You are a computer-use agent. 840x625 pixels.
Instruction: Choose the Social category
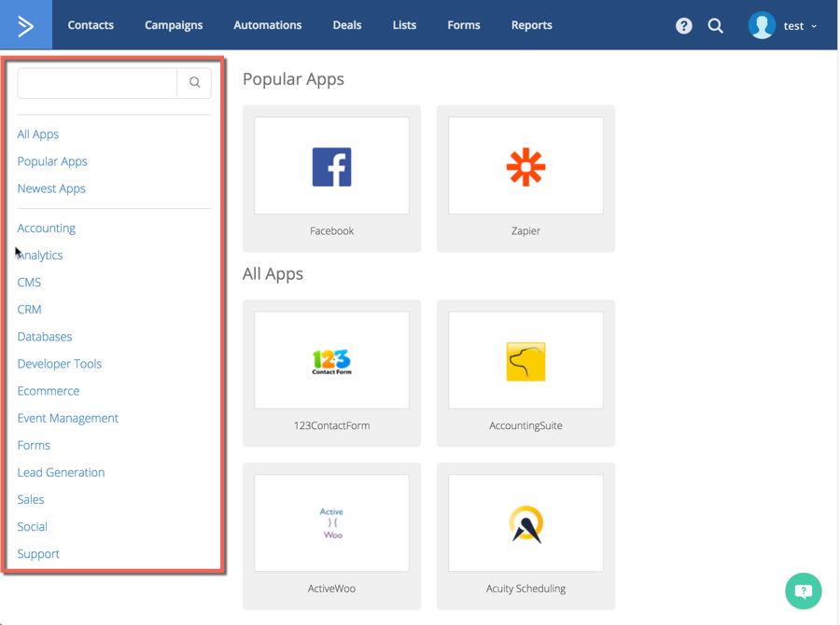click(x=32, y=527)
